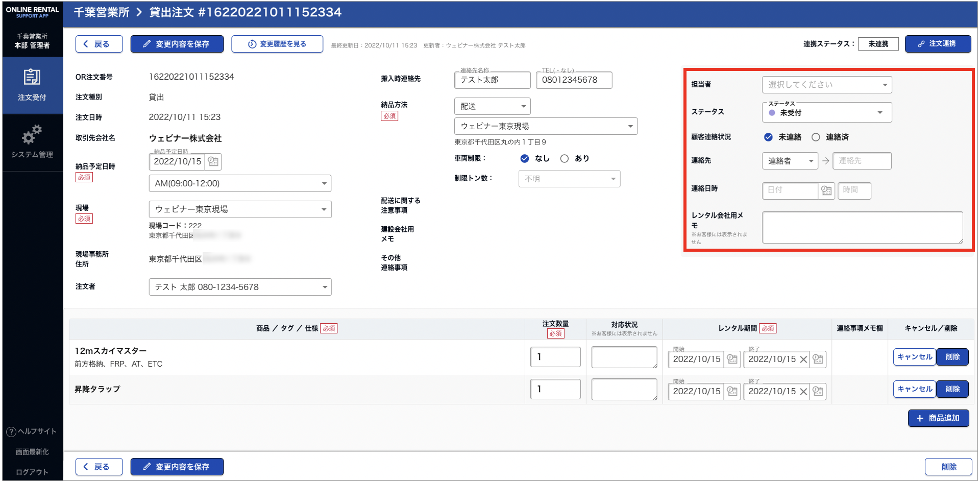Clear end date of 12mスカイマスター row

pos(803,359)
